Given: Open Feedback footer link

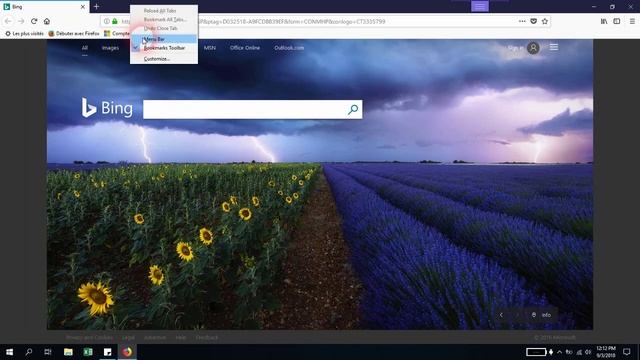Looking at the screenshot, I should [x=207, y=338].
